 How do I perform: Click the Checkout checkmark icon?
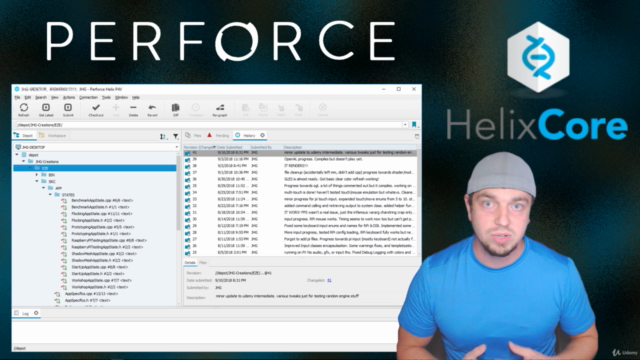click(96, 107)
